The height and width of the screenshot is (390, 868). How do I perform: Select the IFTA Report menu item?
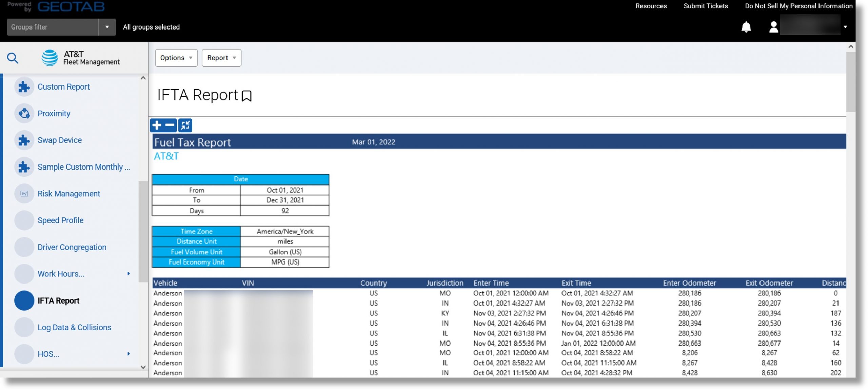(x=58, y=300)
